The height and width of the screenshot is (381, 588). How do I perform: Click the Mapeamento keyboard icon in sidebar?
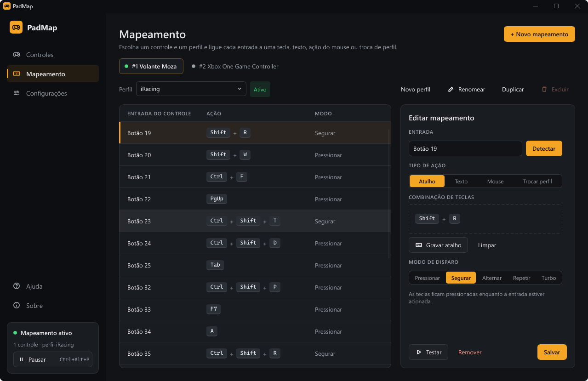(17, 74)
